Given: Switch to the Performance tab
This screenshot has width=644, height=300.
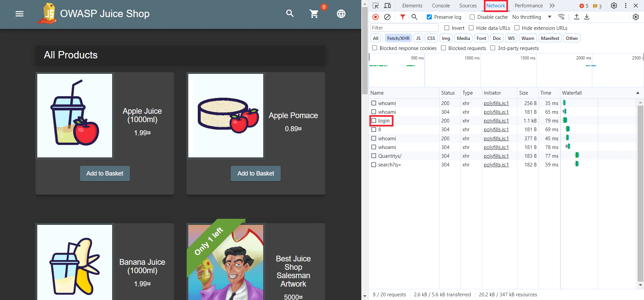Looking at the screenshot, I should pyautogui.click(x=528, y=6).
